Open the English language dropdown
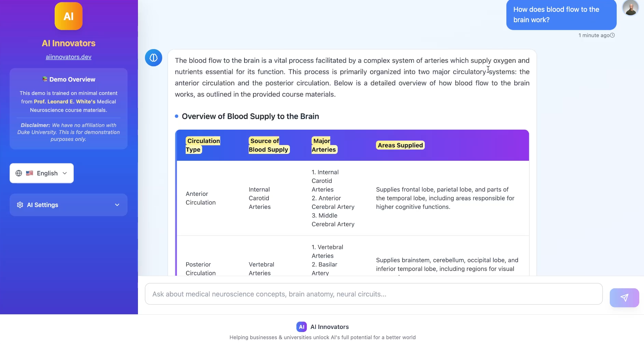644x345 pixels. 42,173
